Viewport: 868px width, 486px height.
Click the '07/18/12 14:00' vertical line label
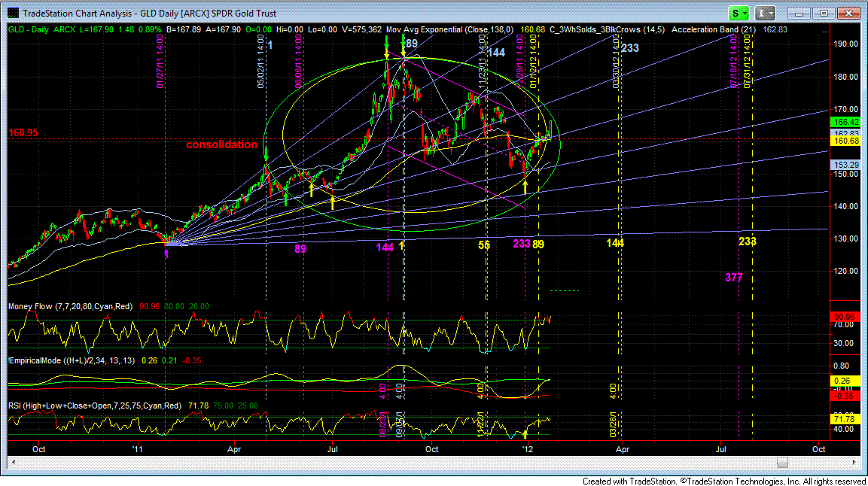pos(734,62)
